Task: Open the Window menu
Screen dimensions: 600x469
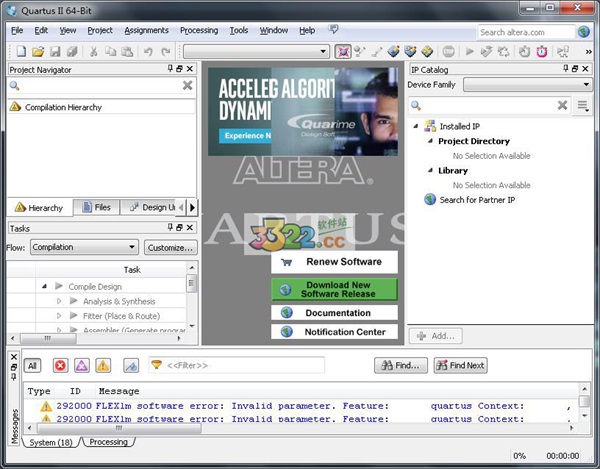Action: [x=274, y=30]
